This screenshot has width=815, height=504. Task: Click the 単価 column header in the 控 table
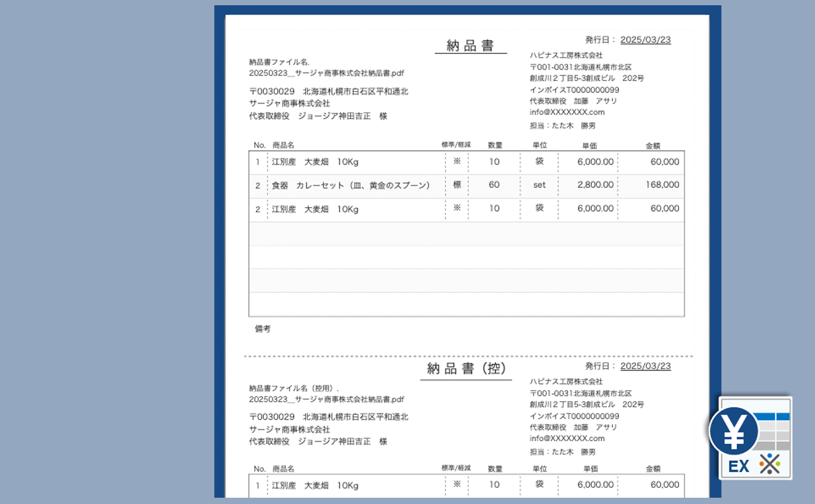pyautogui.click(x=590, y=469)
